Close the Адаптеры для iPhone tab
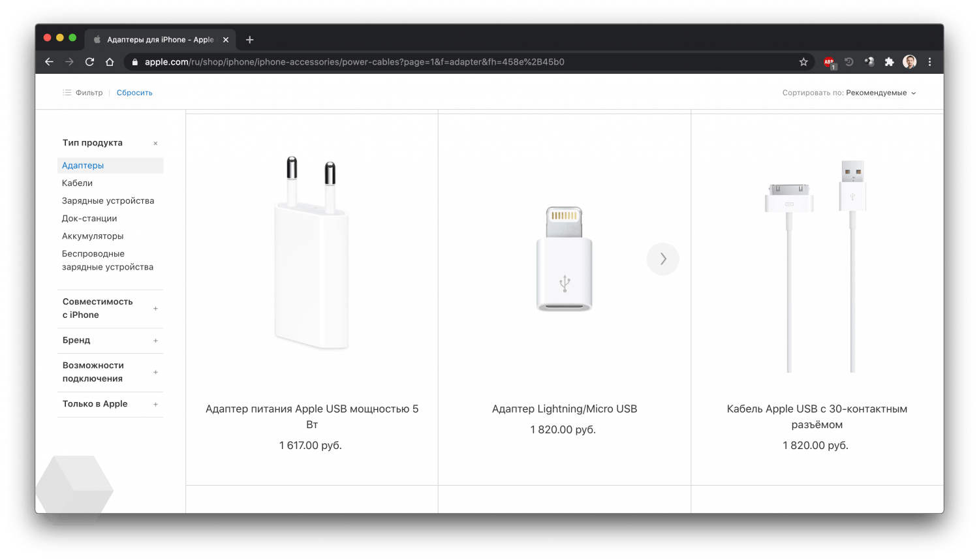The height and width of the screenshot is (560, 979). tap(226, 40)
